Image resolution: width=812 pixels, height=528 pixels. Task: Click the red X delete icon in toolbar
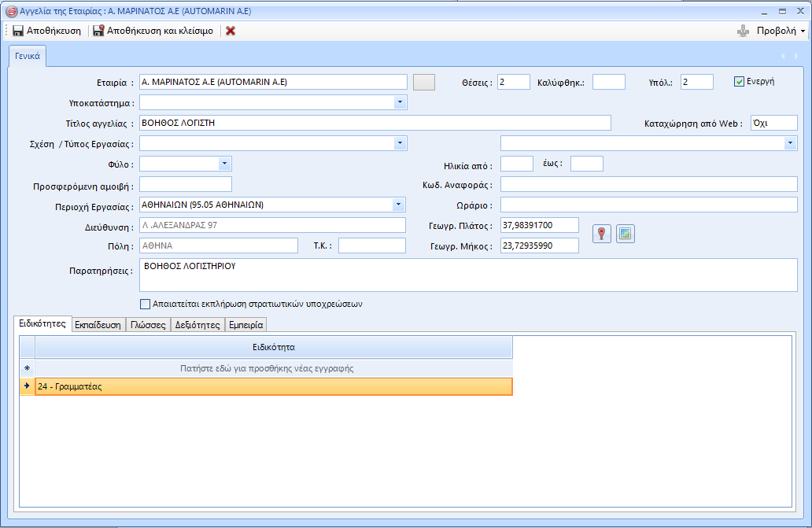(231, 31)
